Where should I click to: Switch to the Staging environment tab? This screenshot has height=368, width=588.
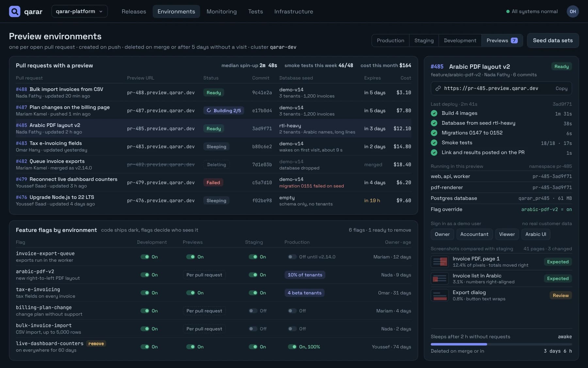pos(424,41)
